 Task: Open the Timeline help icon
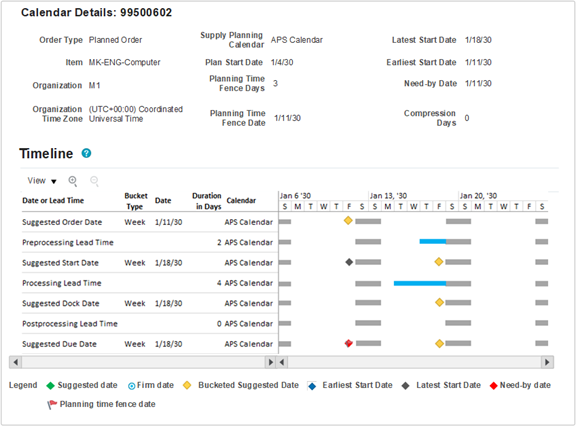[x=86, y=153]
